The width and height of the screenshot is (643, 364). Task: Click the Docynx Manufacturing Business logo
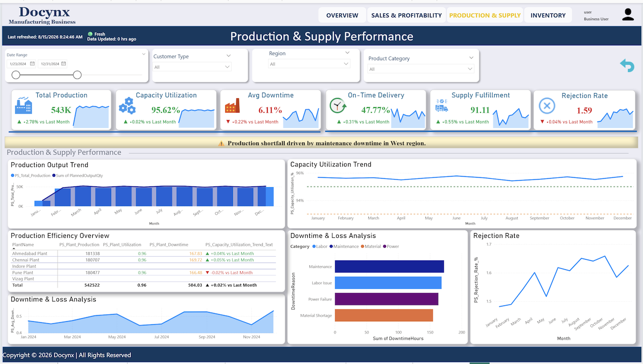(x=42, y=15)
